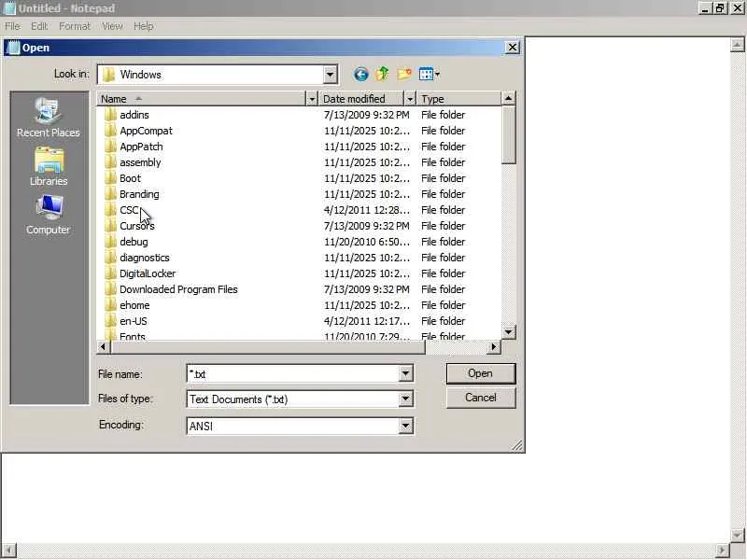The height and width of the screenshot is (560, 747).
Task: Click Notepad horizontal scrollbar left arrow
Action: 9,549
